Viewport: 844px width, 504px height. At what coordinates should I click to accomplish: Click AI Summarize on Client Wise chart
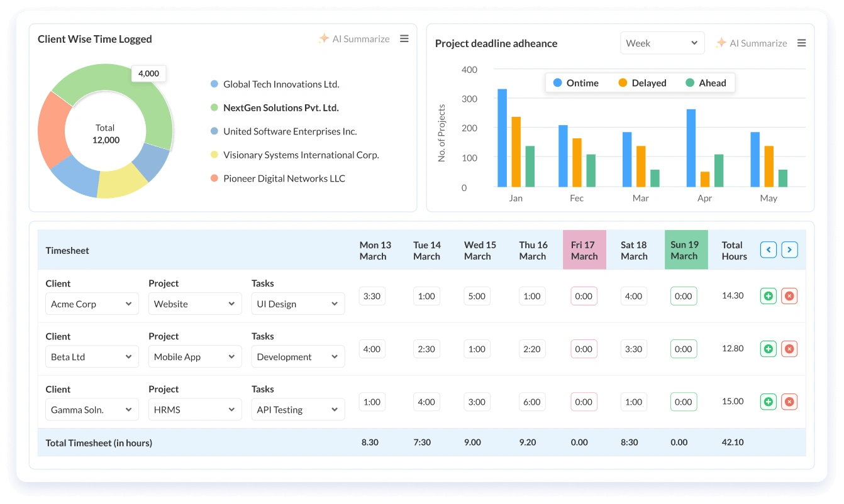(354, 39)
